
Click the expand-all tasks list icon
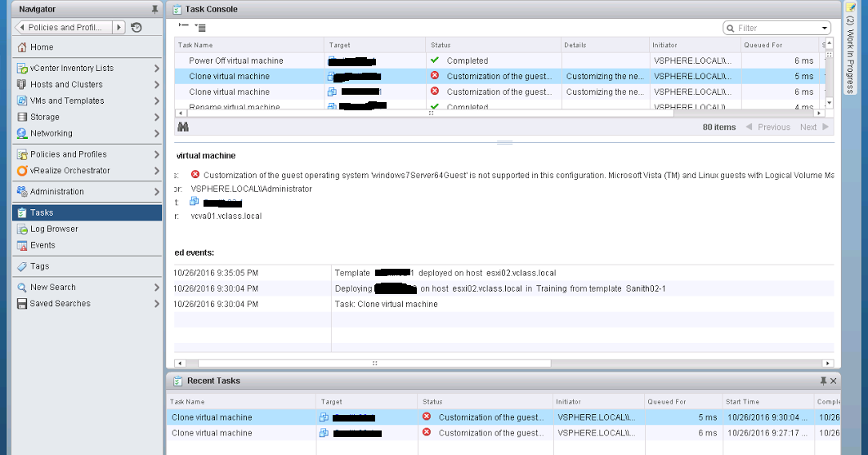point(200,28)
